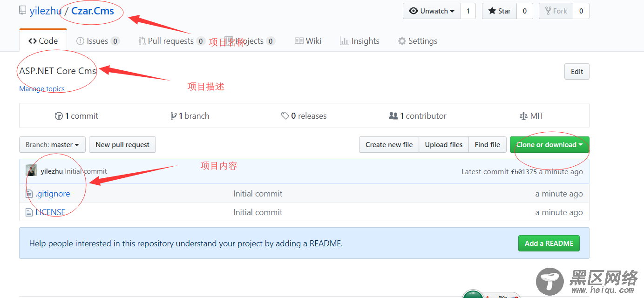Screen dimensions: 644x298
Task: Click the file icon next to LICENSE
Action: [x=29, y=212]
